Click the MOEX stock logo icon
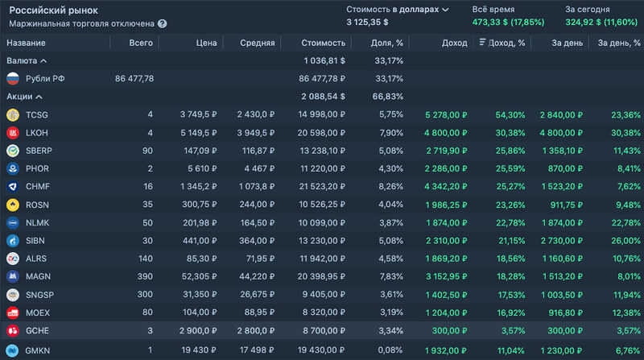Viewport: 644px width, 360px height. tap(13, 312)
